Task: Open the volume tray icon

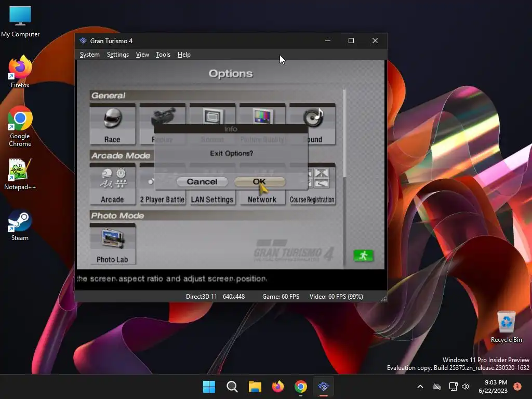Action: point(465,387)
